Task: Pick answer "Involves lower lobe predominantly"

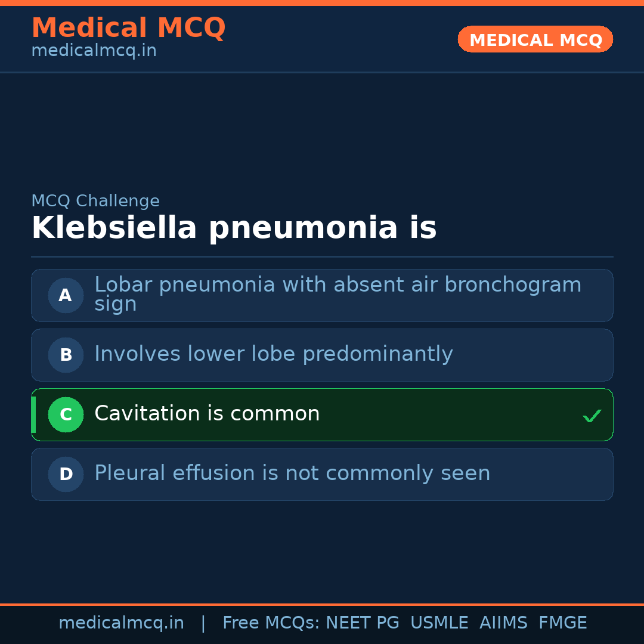Action: 274,354
